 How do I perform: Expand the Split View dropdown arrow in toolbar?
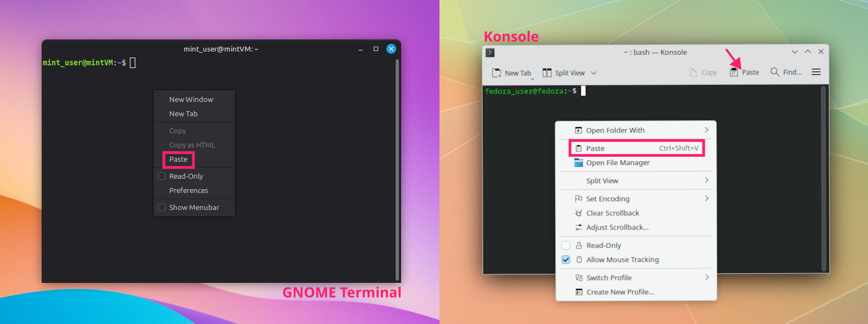(593, 73)
